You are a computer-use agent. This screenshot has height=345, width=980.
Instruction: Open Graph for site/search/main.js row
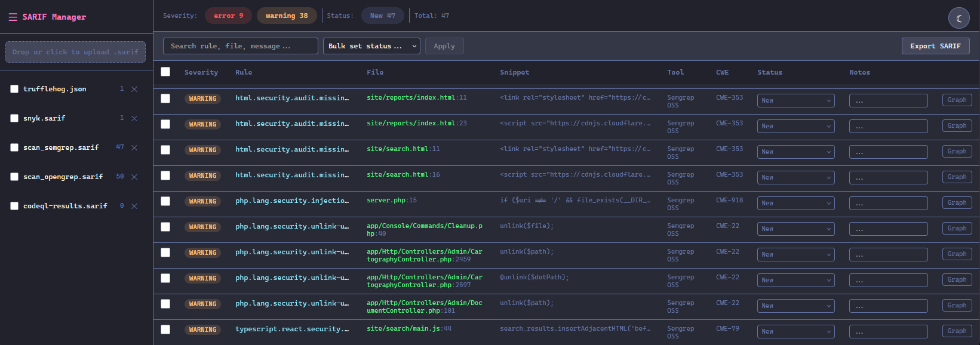[x=957, y=331]
